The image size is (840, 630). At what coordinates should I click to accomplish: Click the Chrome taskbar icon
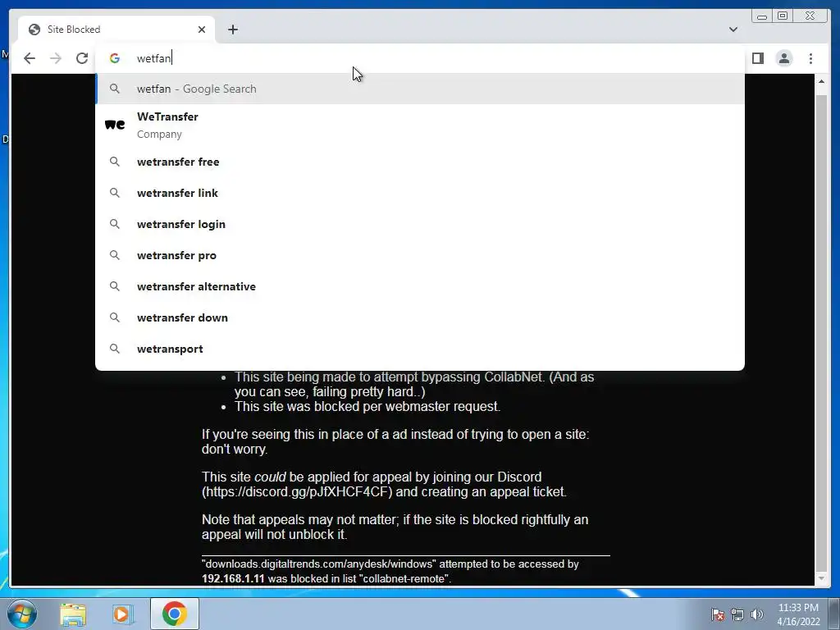[x=174, y=614]
